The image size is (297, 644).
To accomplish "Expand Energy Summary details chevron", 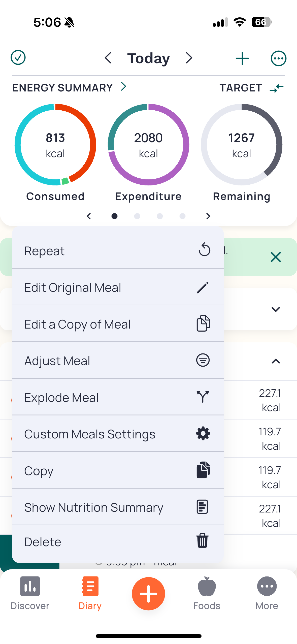I will pos(123,86).
